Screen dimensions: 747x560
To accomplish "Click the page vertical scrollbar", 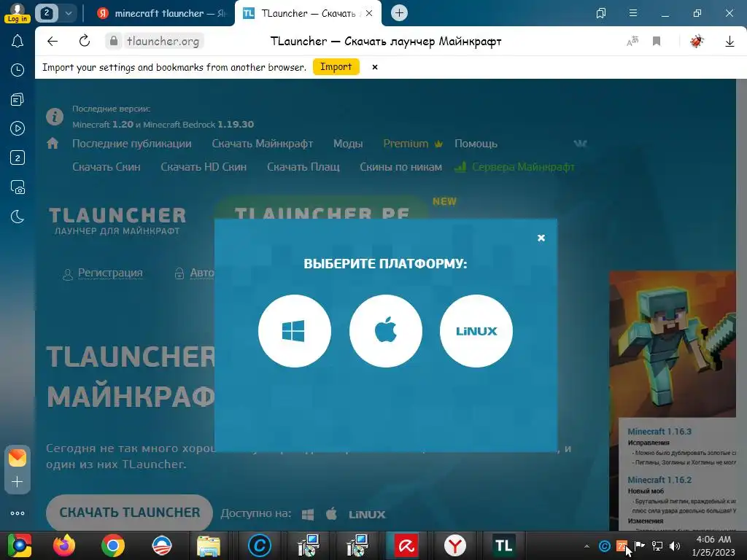I will (x=741, y=305).
